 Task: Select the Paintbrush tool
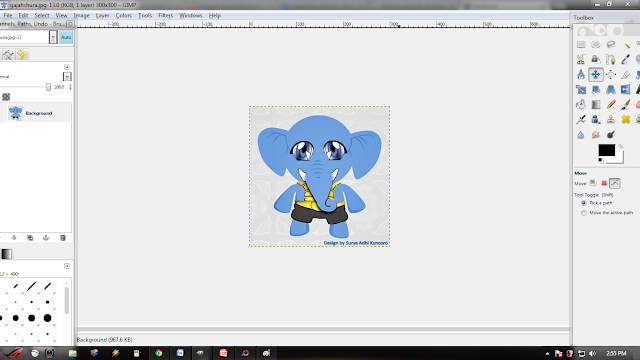(626, 104)
